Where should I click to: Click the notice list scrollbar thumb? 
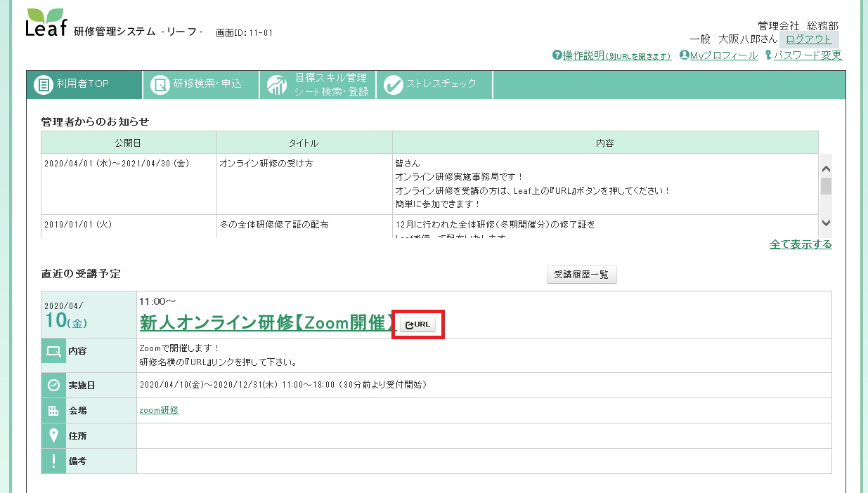(826, 185)
